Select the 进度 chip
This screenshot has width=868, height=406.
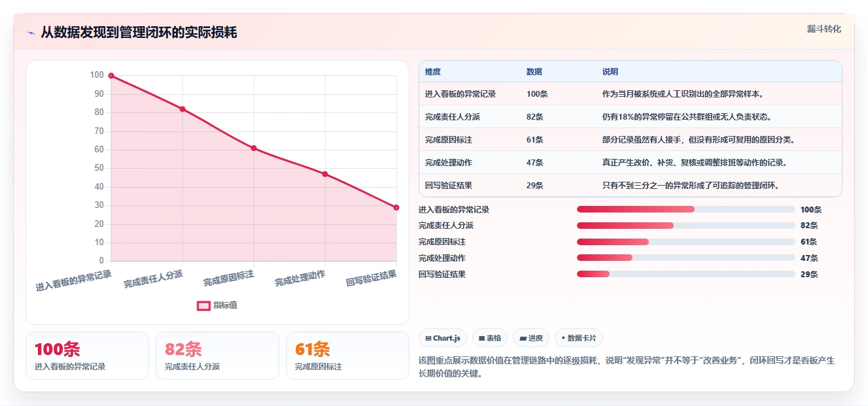click(x=531, y=338)
